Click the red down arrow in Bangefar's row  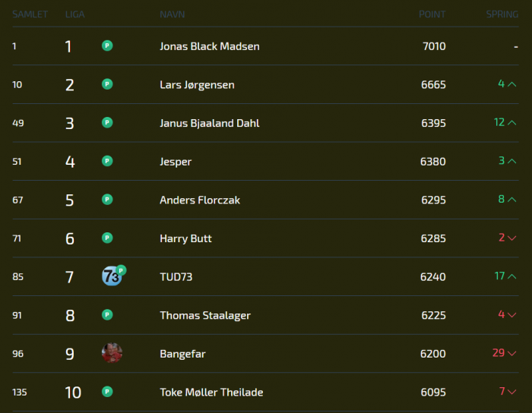pyautogui.click(x=512, y=353)
